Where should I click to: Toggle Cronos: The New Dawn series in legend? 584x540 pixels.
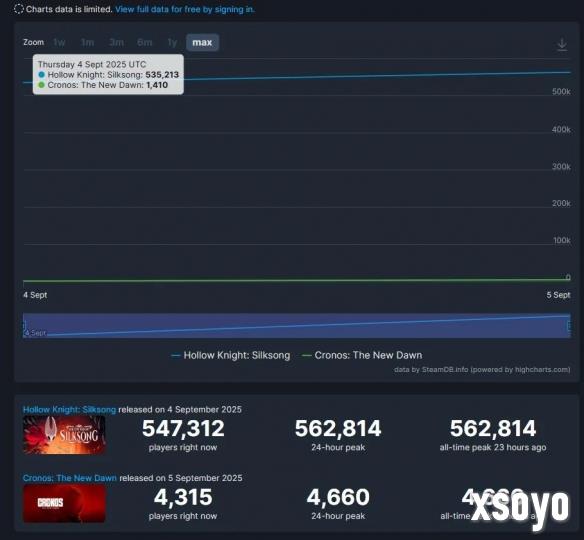(x=362, y=355)
